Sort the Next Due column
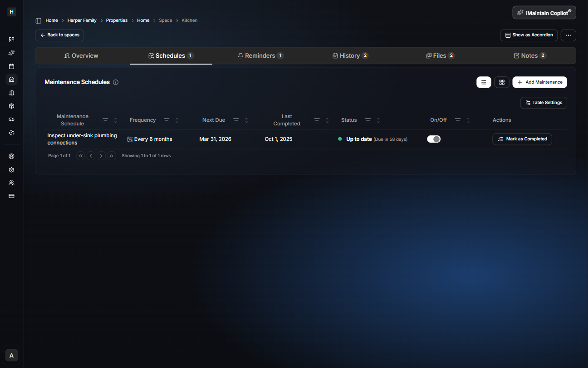The width and height of the screenshot is (588, 368). click(246, 120)
